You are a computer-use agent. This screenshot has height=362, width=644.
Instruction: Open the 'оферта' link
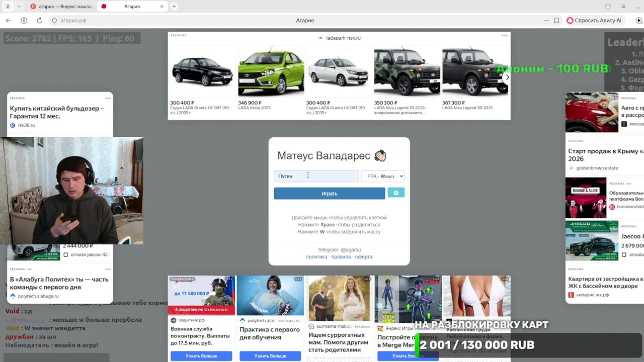(x=364, y=257)
